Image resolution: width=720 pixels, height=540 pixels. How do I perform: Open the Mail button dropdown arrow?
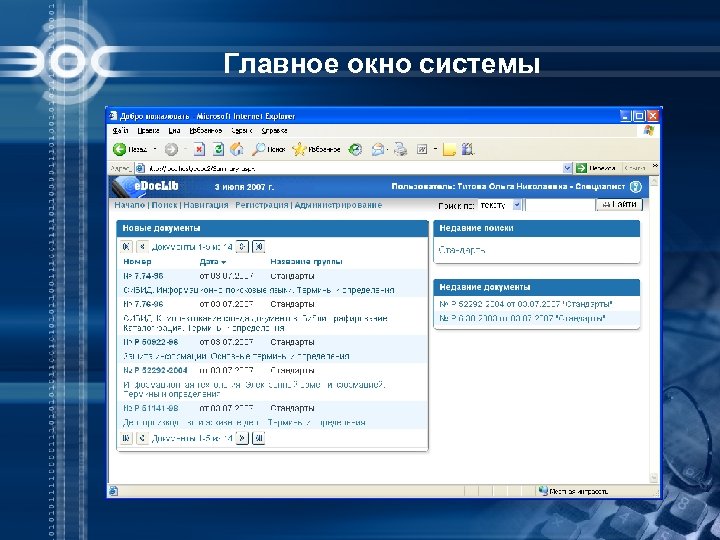click(388, 149)
